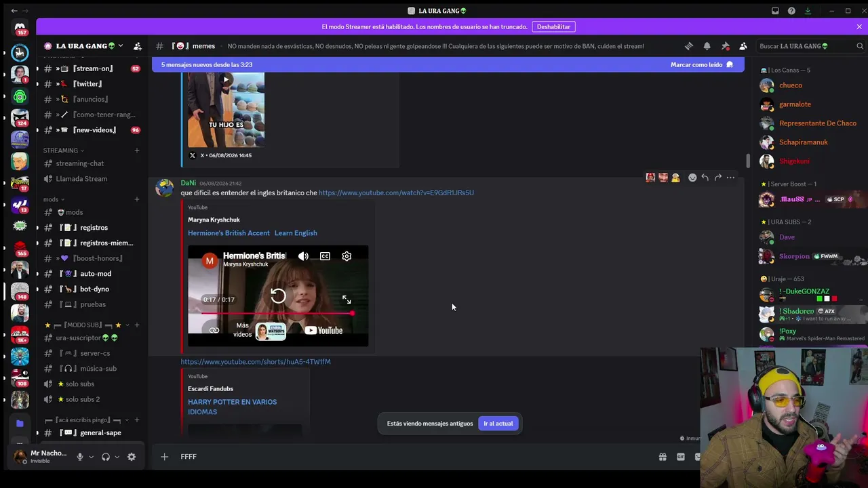Mute the YouTube video volume
The height and width of the screenshot is (488, 868).
[x=303, y=256]
